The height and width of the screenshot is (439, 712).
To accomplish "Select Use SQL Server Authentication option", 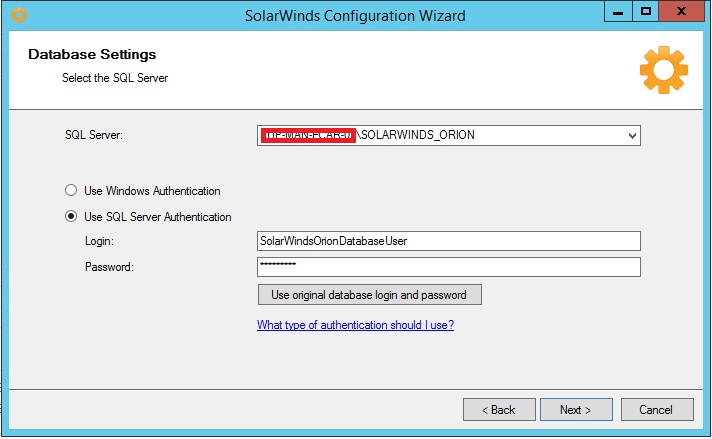I will coord(71,217).
